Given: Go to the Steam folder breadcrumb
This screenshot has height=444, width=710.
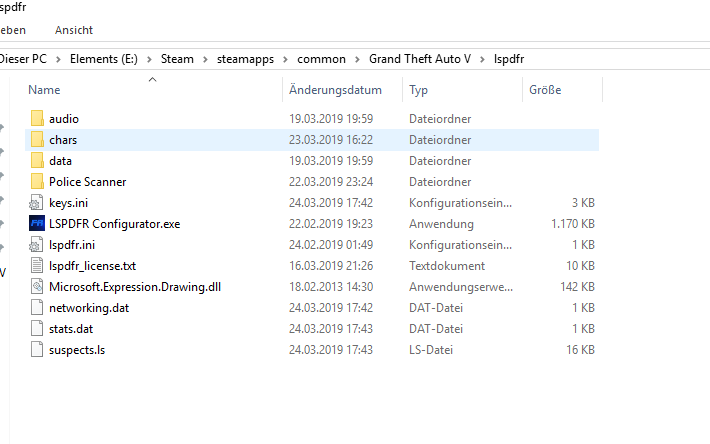Looking at the screenshot, I should point(177,59).
